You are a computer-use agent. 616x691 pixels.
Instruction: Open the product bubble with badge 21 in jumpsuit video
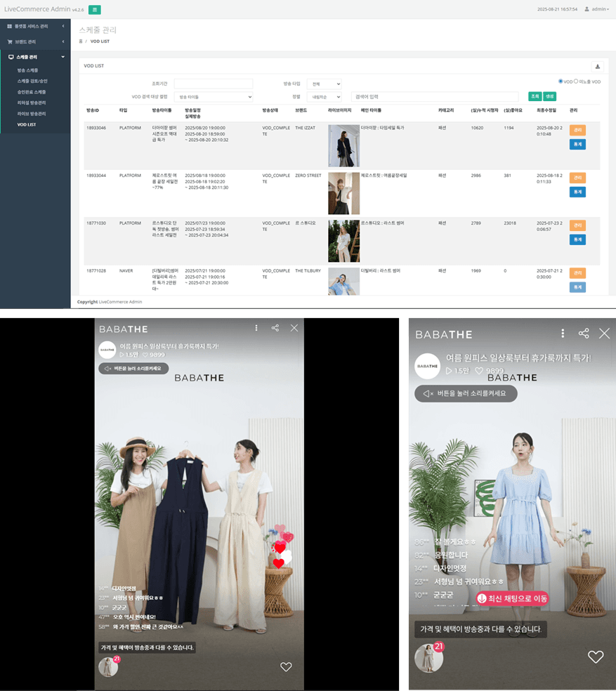tap(108, 666)
